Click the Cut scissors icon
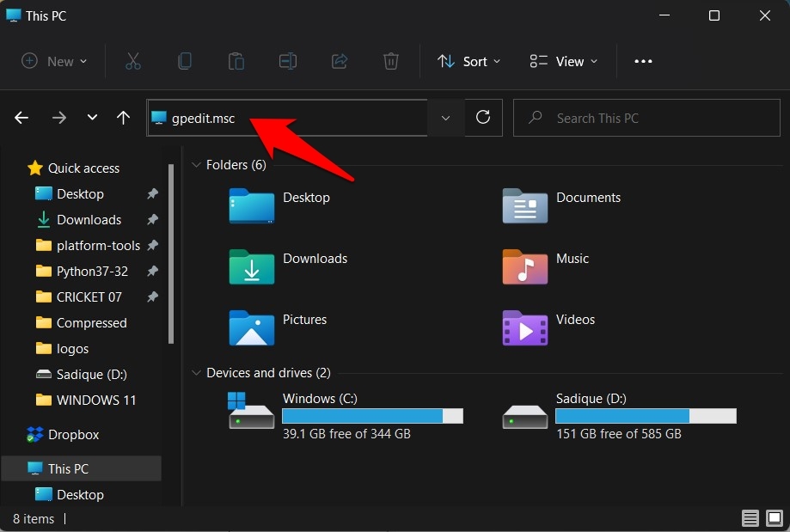 [133, 62]
